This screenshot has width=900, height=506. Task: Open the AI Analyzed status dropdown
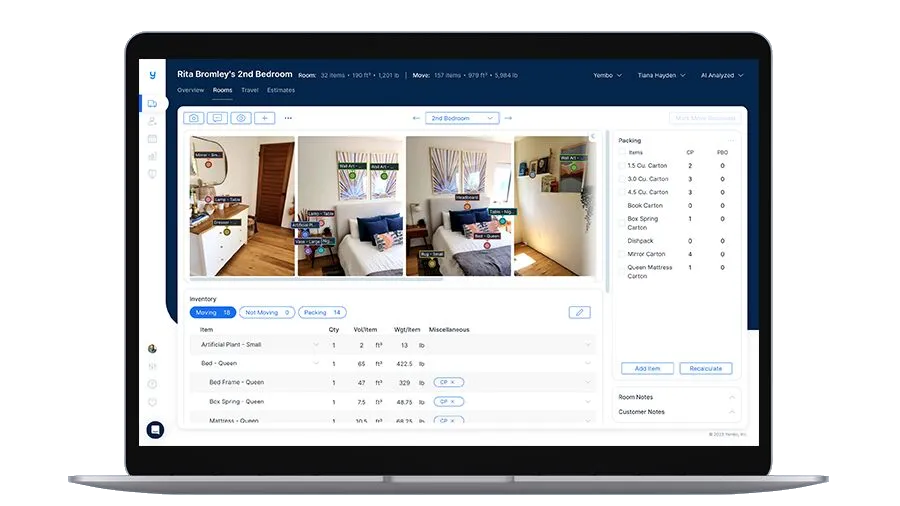pyautogui.click(x=722, y=75)
